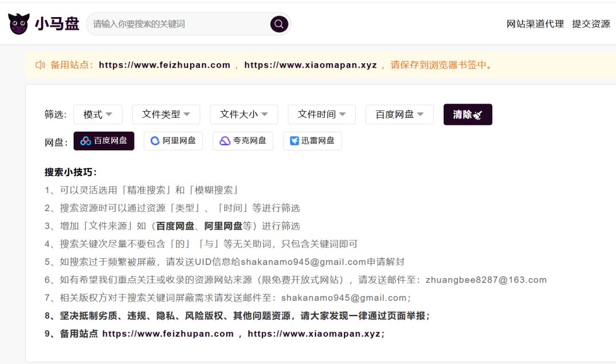
Task: Open the 文件时间 dropdown
Action: [321, 114]
